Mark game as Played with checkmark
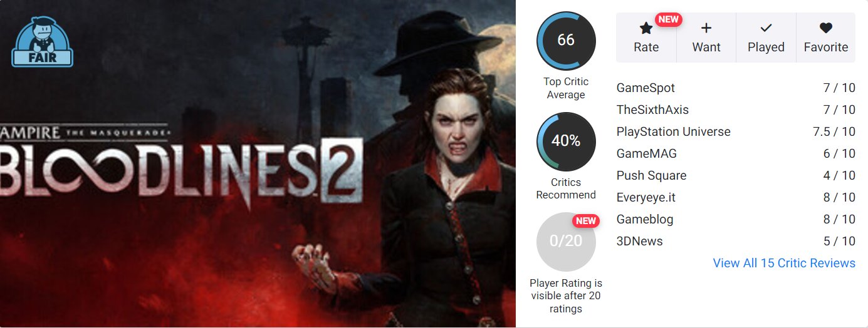The height and width of the screenshot is (328, 868). (x=766, y=38)
